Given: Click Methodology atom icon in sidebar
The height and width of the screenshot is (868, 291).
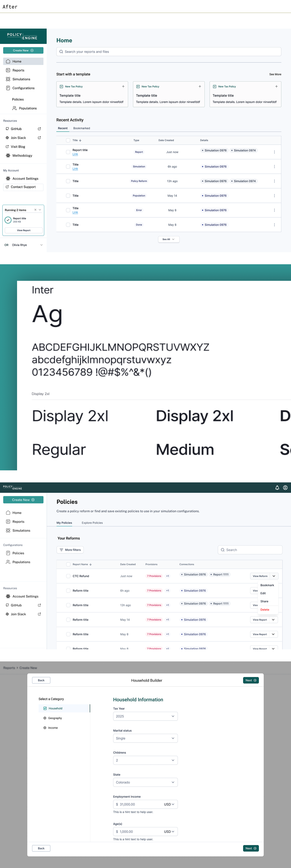Looking at the screenshot, I should (x=8, y=155).
